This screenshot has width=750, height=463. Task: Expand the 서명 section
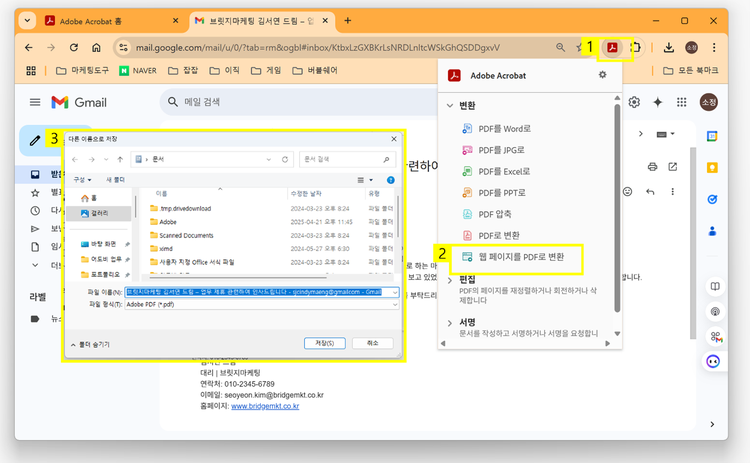[x=450, y=323]
